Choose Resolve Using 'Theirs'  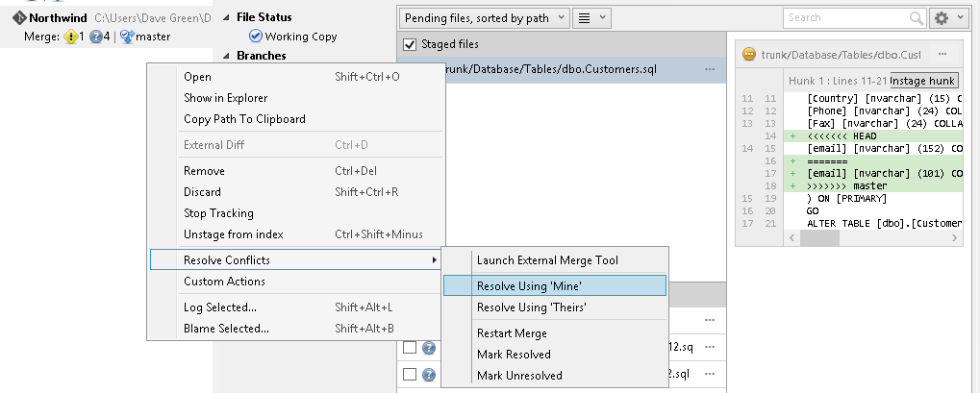tap(531, 307)
